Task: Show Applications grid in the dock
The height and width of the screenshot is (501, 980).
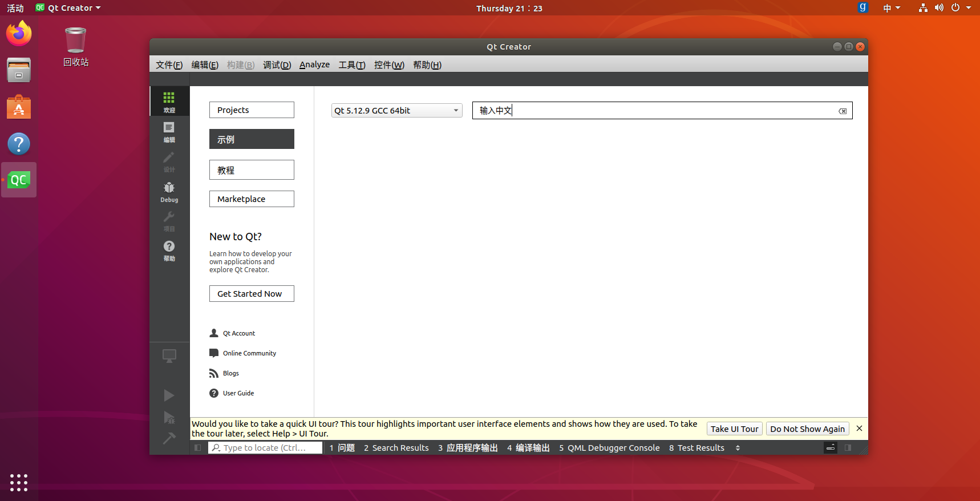Action: 19,482
